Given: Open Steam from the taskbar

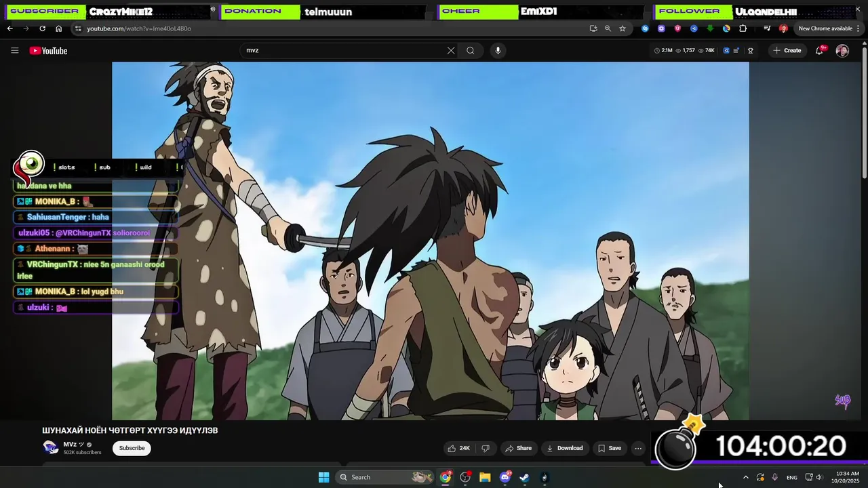Looking at the screenshot, I should [525, 477].
